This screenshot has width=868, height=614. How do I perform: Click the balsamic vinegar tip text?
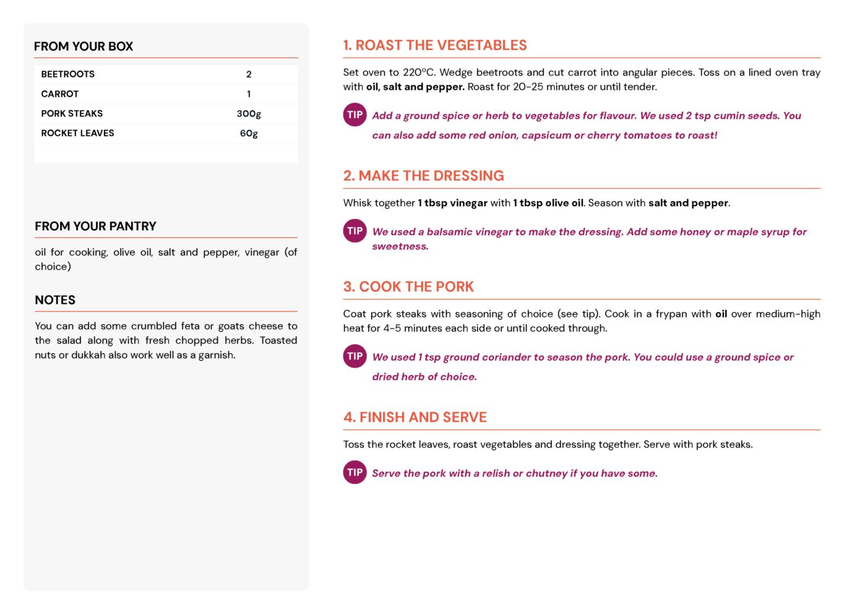coord(589,239)
